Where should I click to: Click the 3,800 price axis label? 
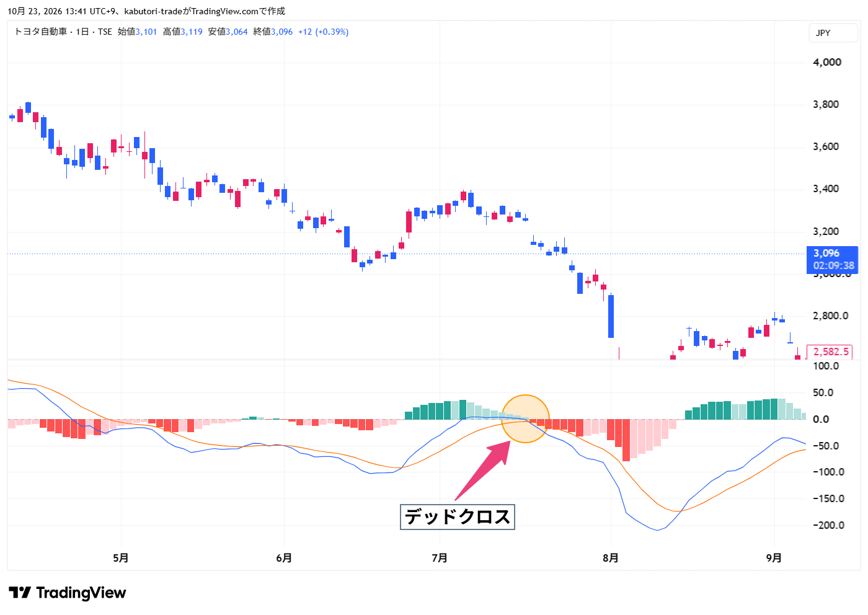coord(826,104)
